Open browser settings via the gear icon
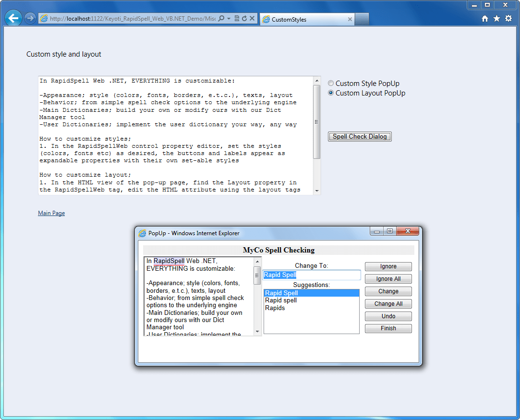520x420 pixels. pos(508,18)
